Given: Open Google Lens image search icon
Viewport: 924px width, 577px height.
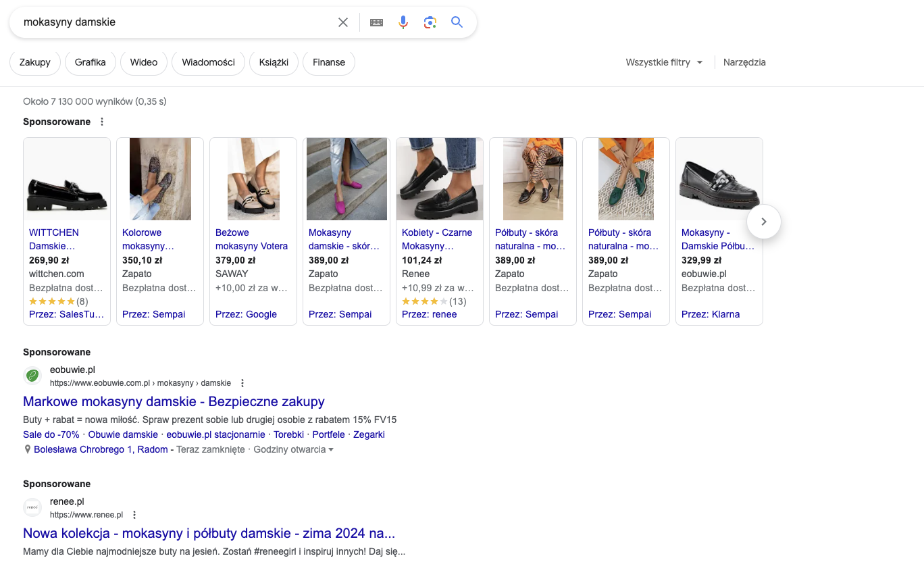Looking at the screenshot, I should tap(430, 22).
